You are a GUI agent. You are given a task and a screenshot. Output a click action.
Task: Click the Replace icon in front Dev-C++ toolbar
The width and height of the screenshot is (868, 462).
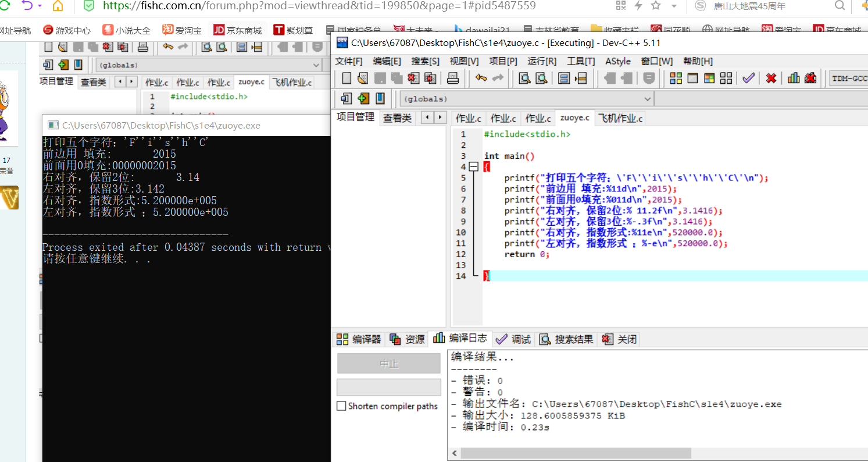pyautogui.click(x=541, y=78)
